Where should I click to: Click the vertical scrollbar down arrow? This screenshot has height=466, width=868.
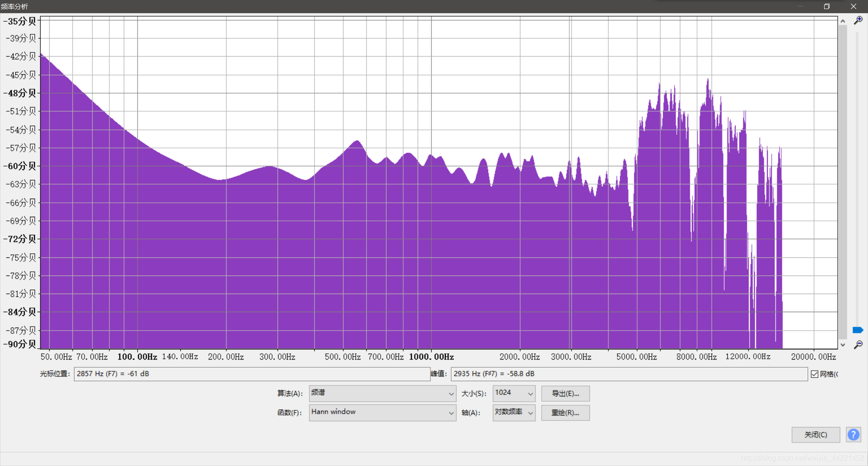coord(843,345)
